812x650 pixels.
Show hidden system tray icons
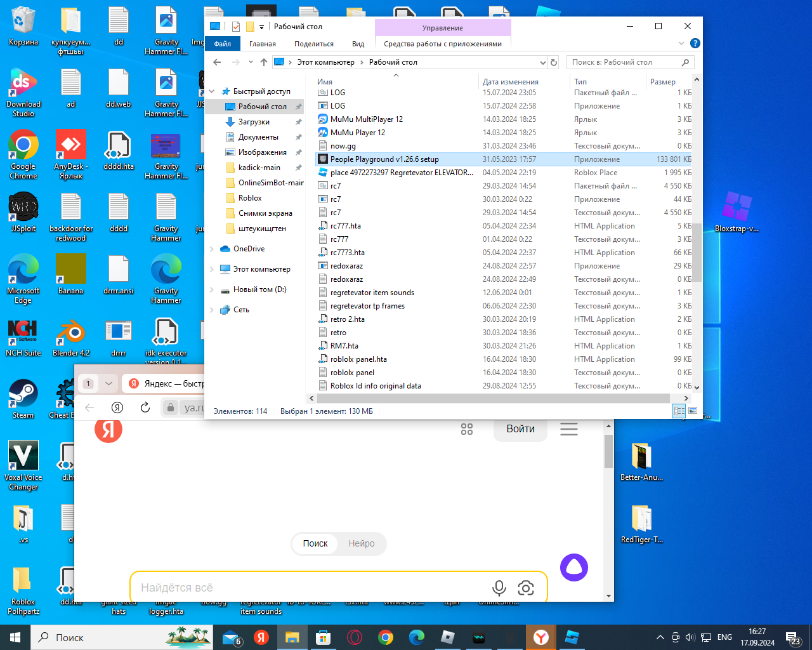pos(660,637)
